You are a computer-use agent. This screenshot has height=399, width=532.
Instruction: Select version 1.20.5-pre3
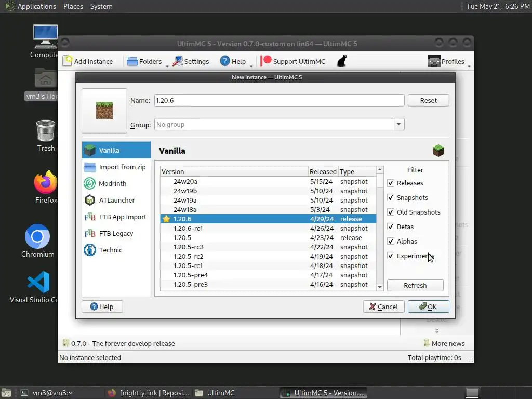268,284
